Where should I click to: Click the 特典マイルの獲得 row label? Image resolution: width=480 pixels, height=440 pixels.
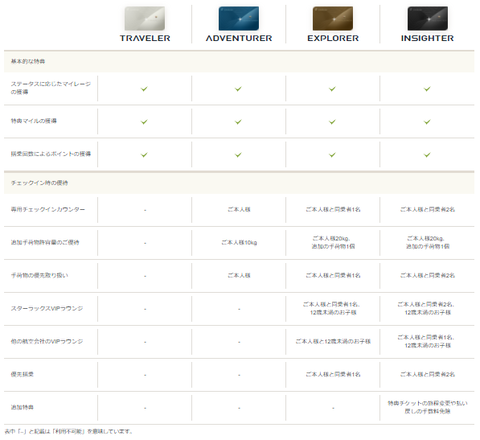(34, 121)
